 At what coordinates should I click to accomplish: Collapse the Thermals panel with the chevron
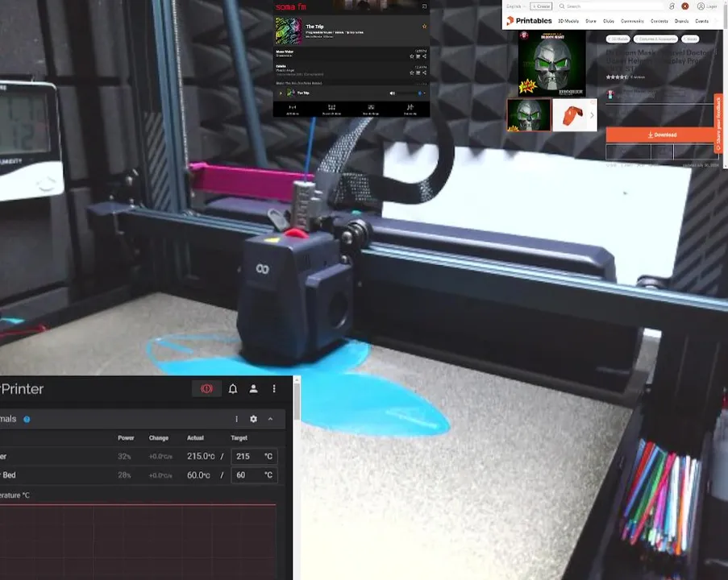[x=270, y=419]
